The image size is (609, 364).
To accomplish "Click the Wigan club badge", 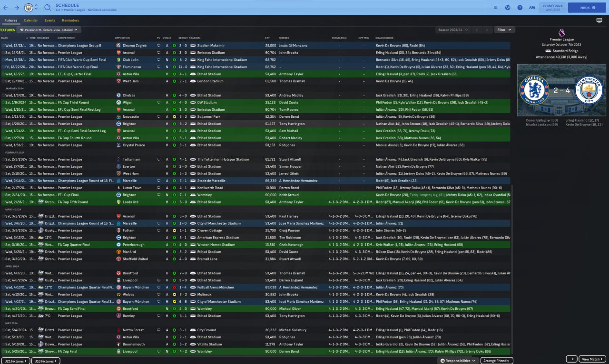I will click(x=118, y=102).
